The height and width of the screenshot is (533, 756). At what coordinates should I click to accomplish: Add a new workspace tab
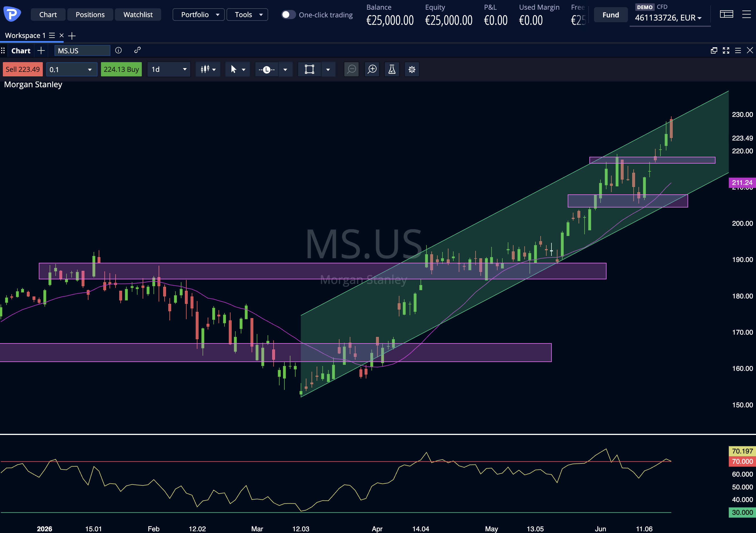72,36
